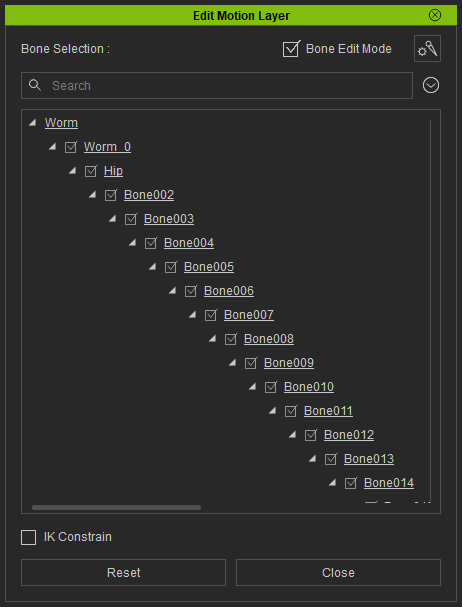This screenshot has height=607, width=462.
Task: Select Bone005 in the tree
Action: (x=209, y=267)
